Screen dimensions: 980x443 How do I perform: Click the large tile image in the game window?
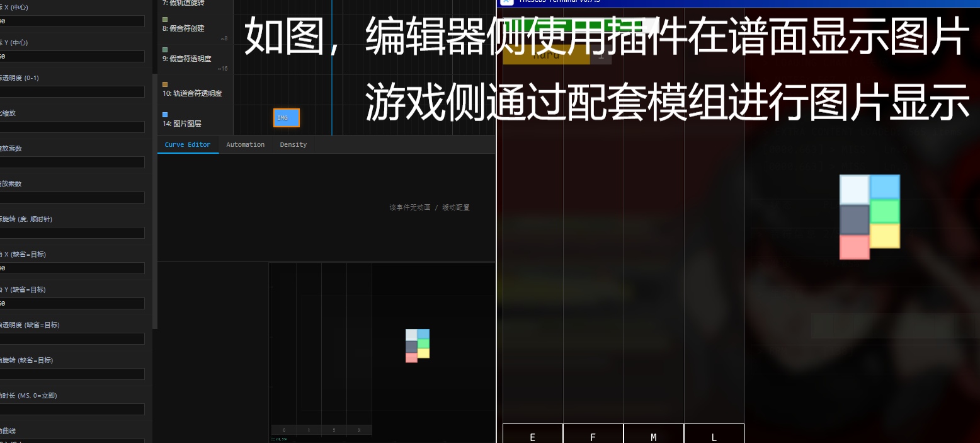(x=870, y=217)
